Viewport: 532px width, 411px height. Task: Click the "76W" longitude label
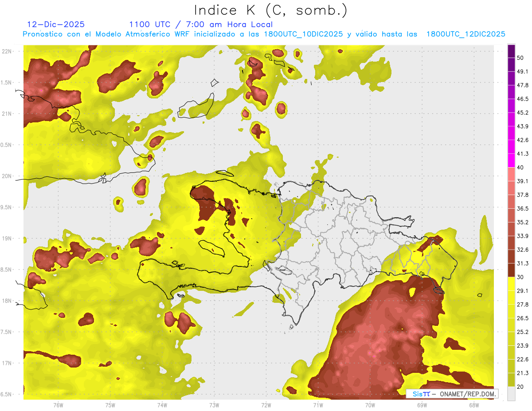(x=58, y=405)
